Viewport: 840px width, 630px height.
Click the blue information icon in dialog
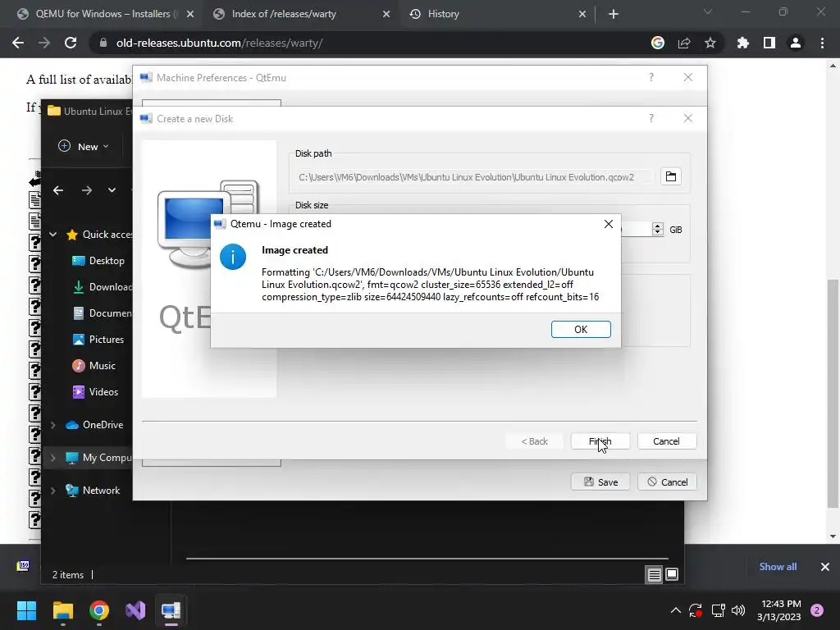click(233, 257)
